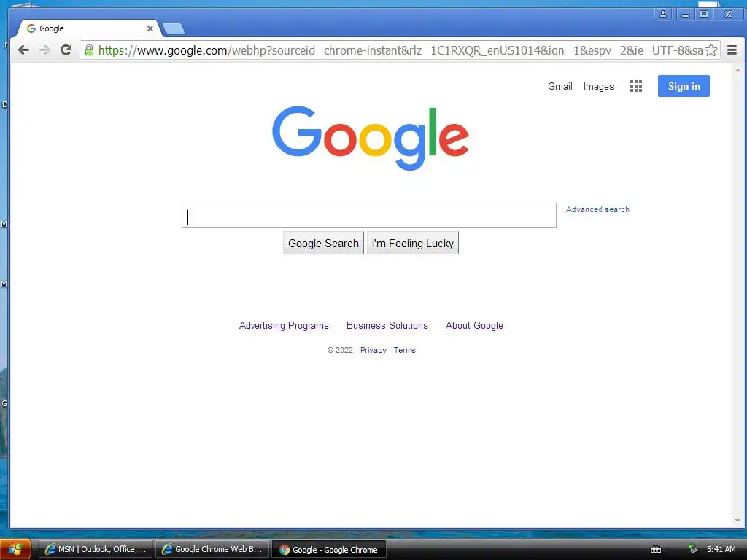Open the Images link
Screen dimensions: 747x560
[x=598, y=87]
